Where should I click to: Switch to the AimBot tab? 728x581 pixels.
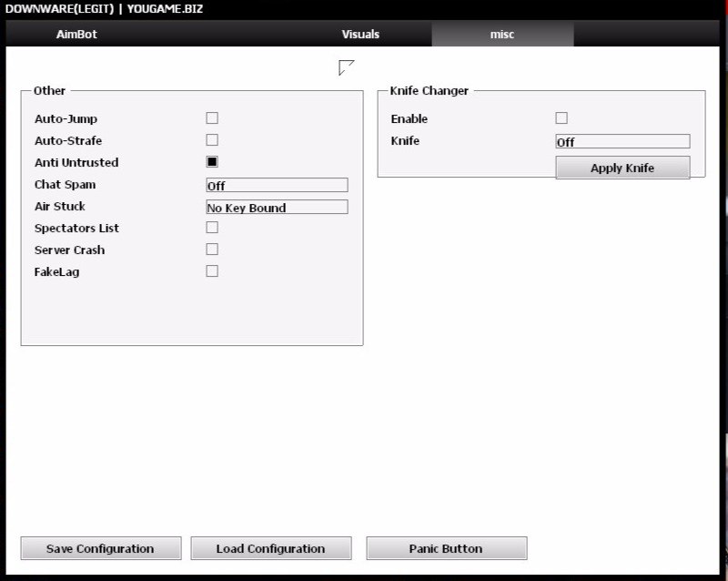76,35
